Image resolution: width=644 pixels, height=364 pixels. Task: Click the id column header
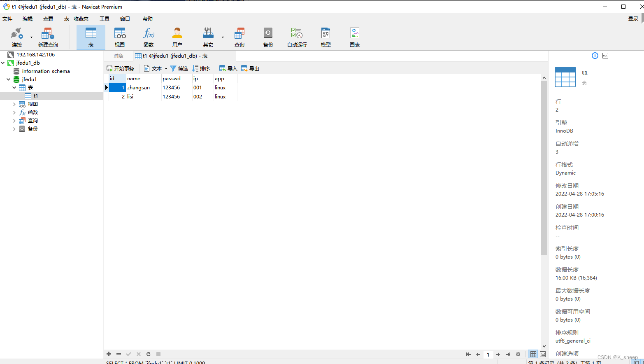coord(117,79)
